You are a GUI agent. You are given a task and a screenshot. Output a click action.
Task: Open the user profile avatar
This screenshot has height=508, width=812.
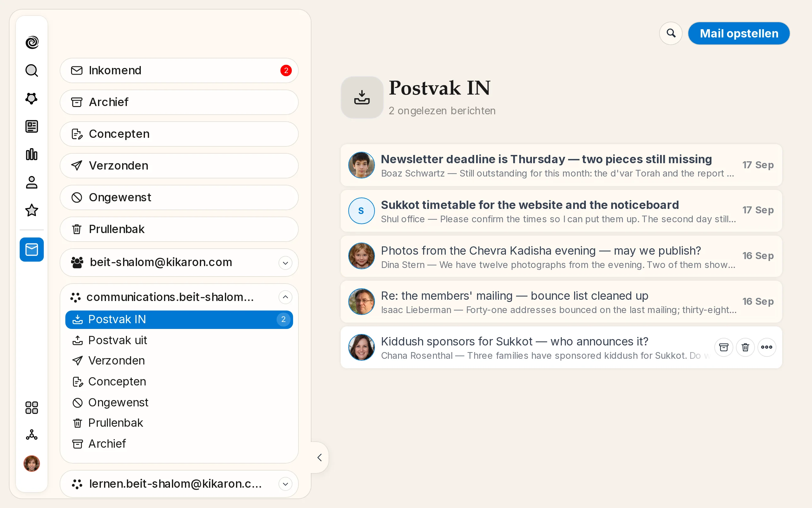coord(32,463)
